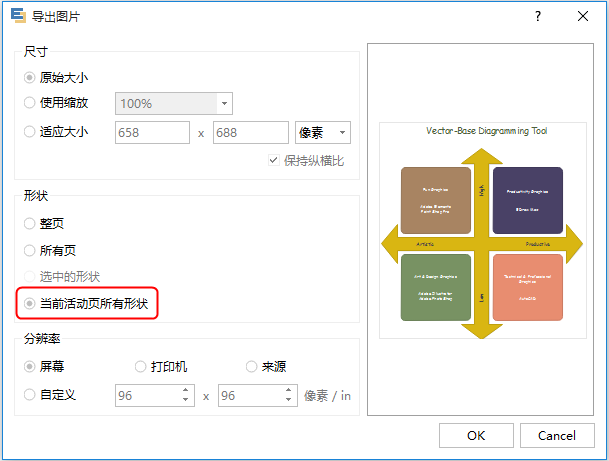Image resolution: width=609 pixels, height=461 pixels.
Task: Toggle the 保持纵横比 checkbox
Action: [x=273, y=160]
